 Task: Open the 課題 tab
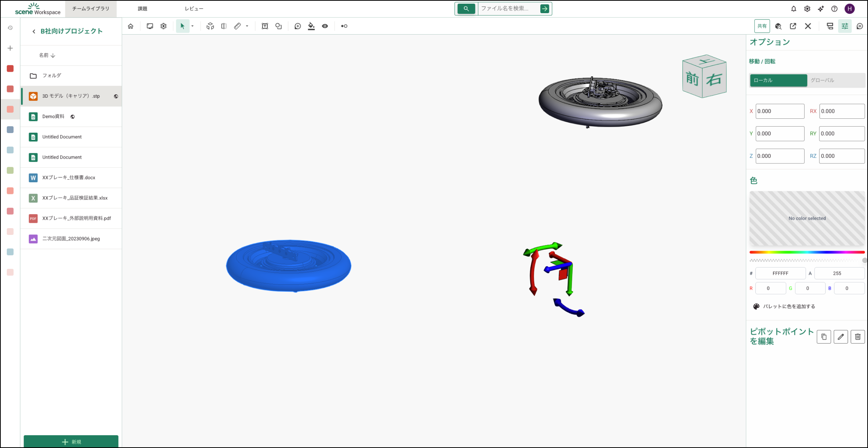[x=143, y=9]
